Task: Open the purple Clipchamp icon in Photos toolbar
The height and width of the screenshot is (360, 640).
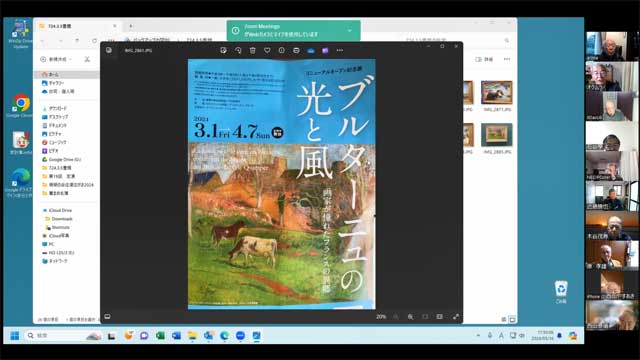Action: point(325,50)
